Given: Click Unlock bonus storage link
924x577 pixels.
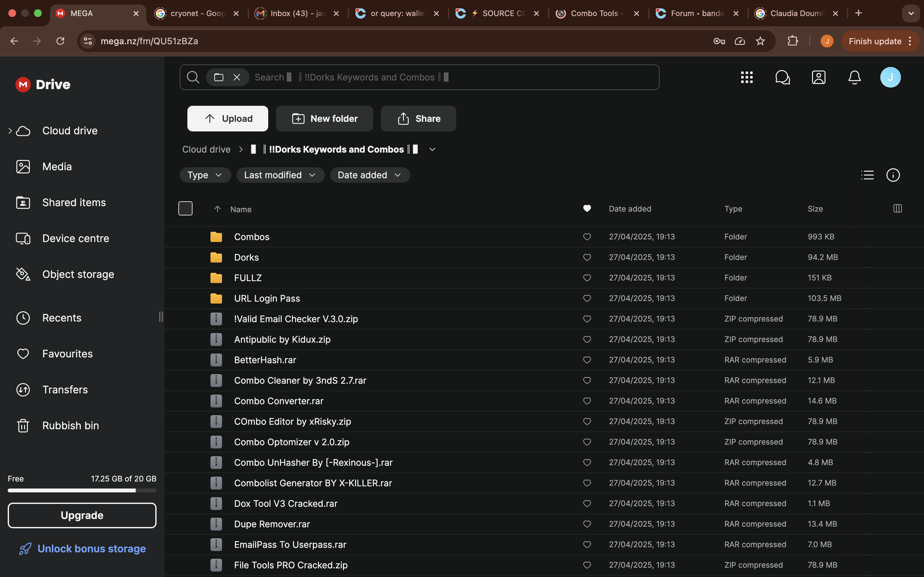Looking at the screenshot, I should point(91,549).
